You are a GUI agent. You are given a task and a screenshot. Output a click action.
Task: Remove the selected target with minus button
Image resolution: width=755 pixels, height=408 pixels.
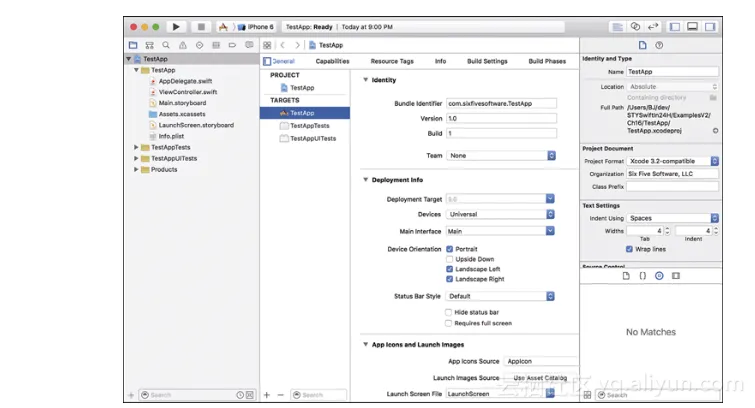point(281,395)
